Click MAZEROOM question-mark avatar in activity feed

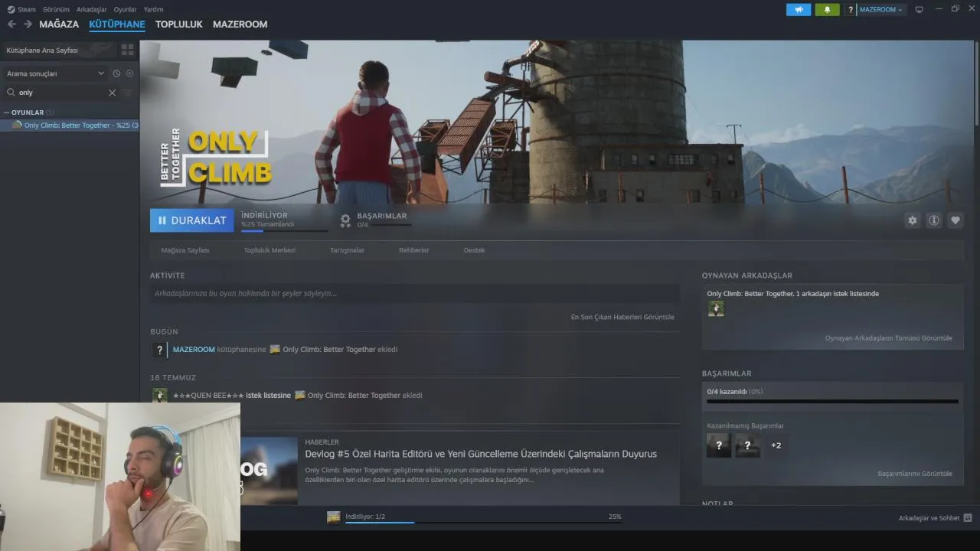(159, 350)
